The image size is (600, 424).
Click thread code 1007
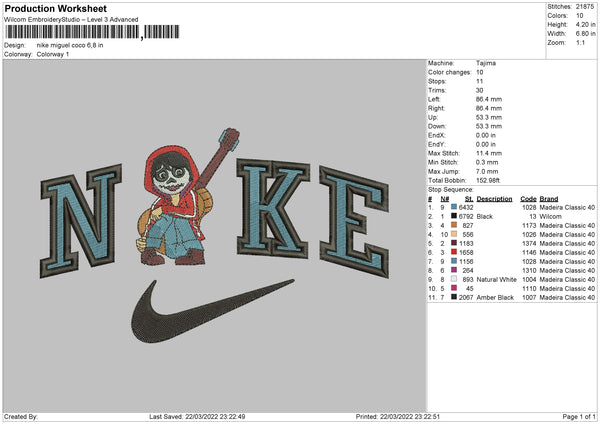pos(529,298)
